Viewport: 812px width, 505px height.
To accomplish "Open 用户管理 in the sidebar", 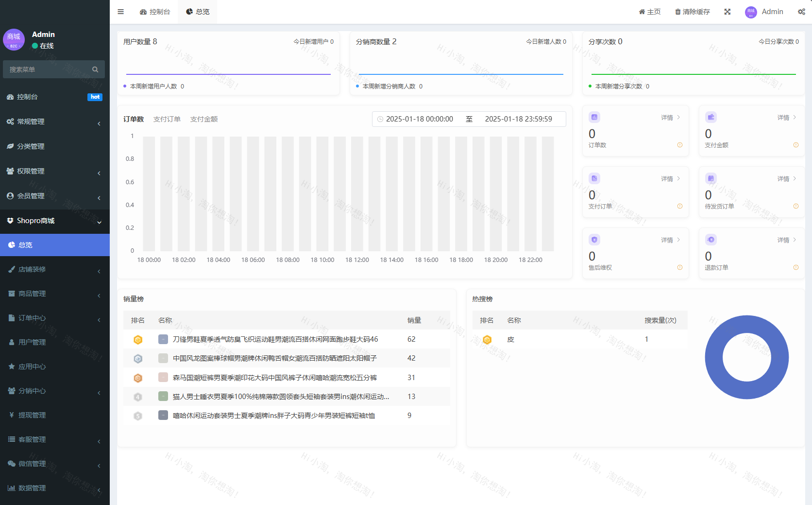I will (55, 342).
